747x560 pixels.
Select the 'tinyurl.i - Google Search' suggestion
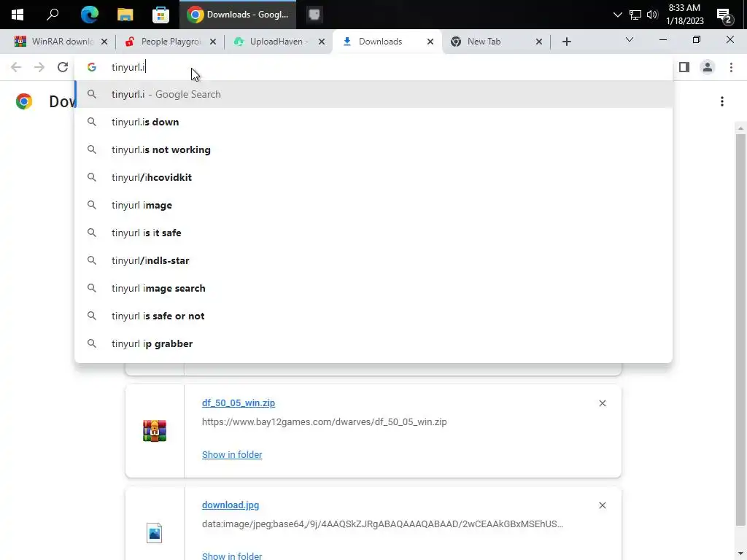pyautogui.click(x=373, y=94)
